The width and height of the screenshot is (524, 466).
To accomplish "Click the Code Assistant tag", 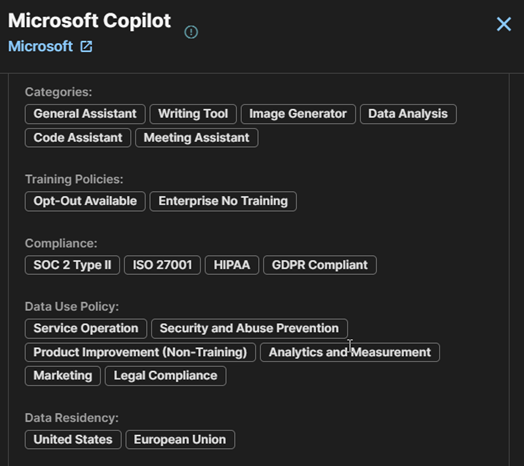I will [x=78, y=138].
